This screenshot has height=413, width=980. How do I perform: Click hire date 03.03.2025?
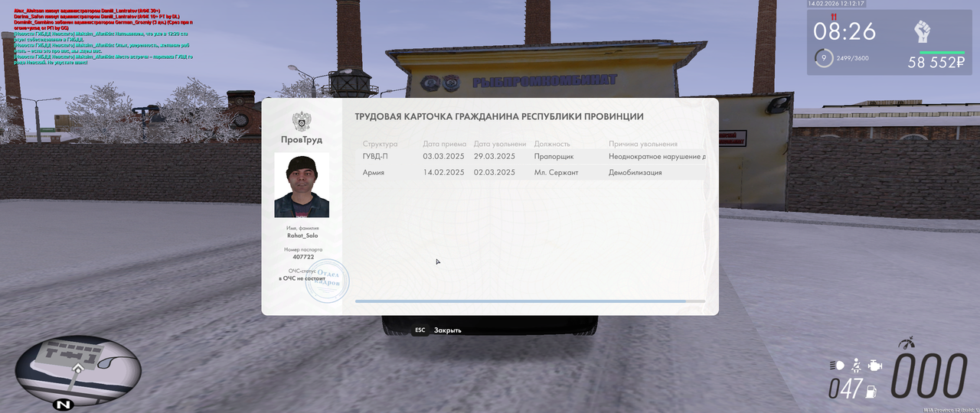444,156
